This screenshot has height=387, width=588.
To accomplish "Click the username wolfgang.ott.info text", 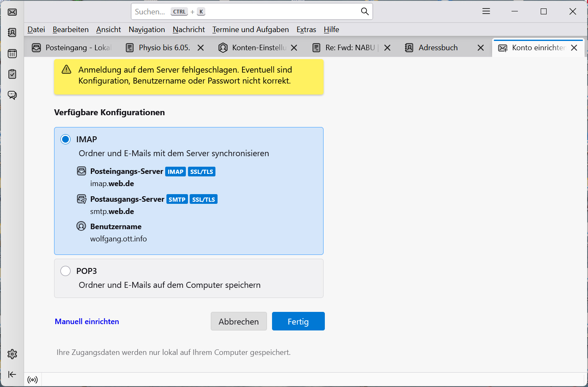I will click(119, 239).
